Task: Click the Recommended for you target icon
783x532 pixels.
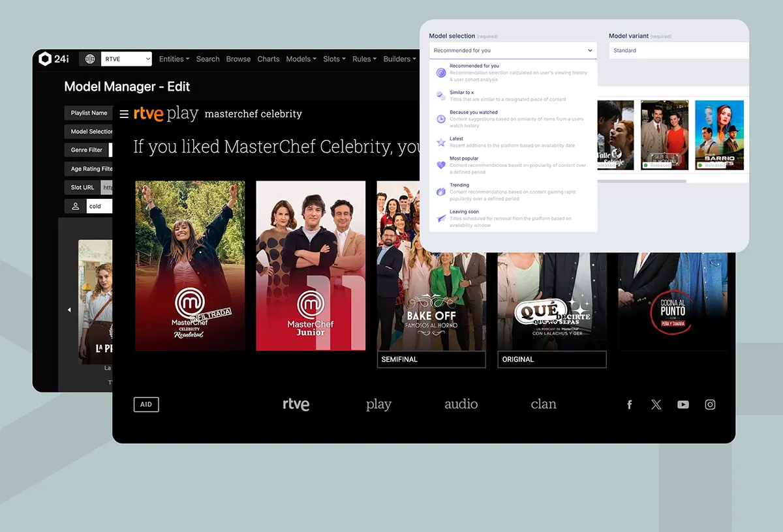Action: [x=440, y=72]
